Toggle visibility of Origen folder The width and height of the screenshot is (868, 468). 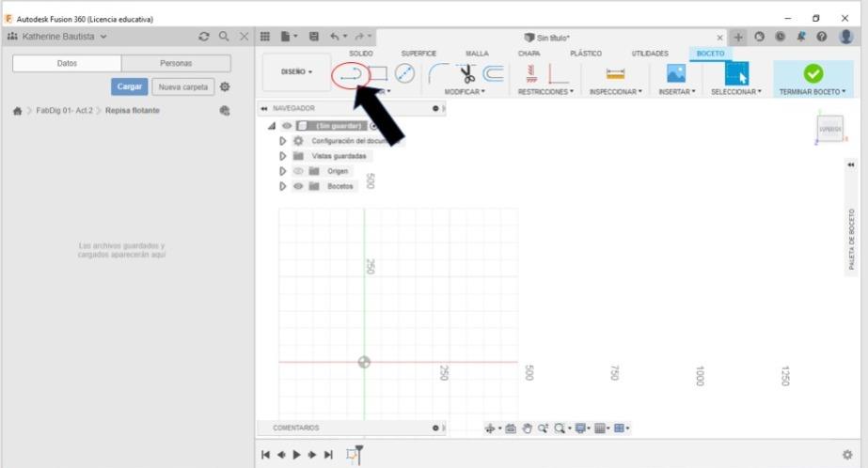coord(298,171)
